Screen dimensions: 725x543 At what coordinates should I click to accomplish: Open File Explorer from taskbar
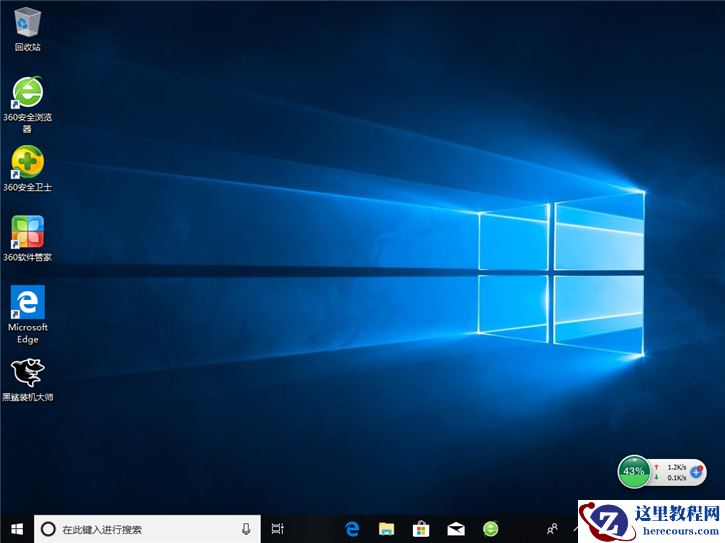tap(386, 529)
